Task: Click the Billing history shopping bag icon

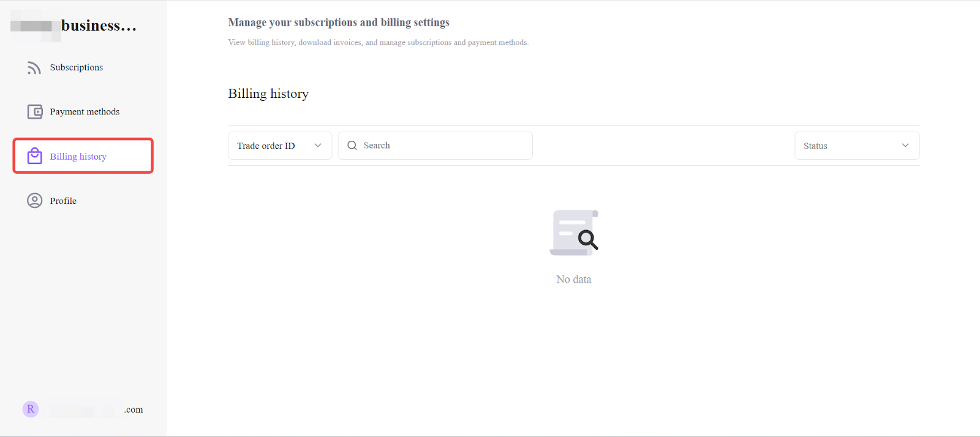Action: pyautogui.click(x=35, y=156)
